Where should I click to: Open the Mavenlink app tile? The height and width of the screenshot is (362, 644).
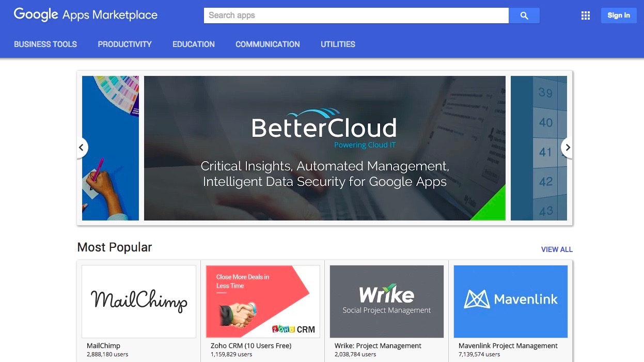click(511, 302)
